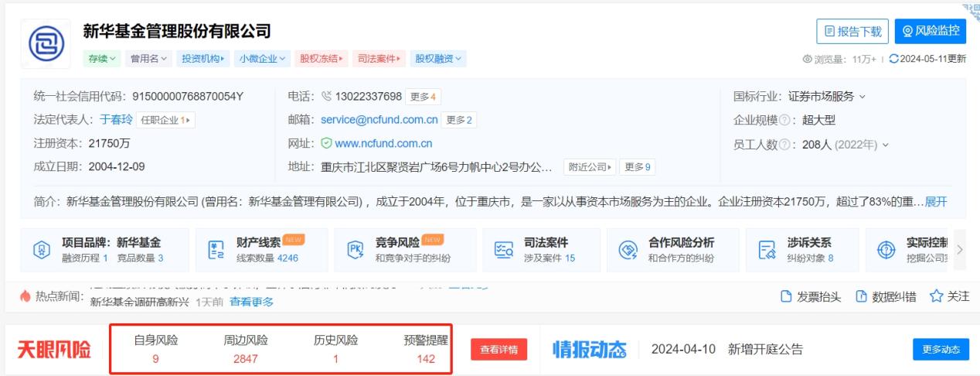Open 司法案件 card icon
This screenshot has width=980, height=376.
tap(503, 250)
